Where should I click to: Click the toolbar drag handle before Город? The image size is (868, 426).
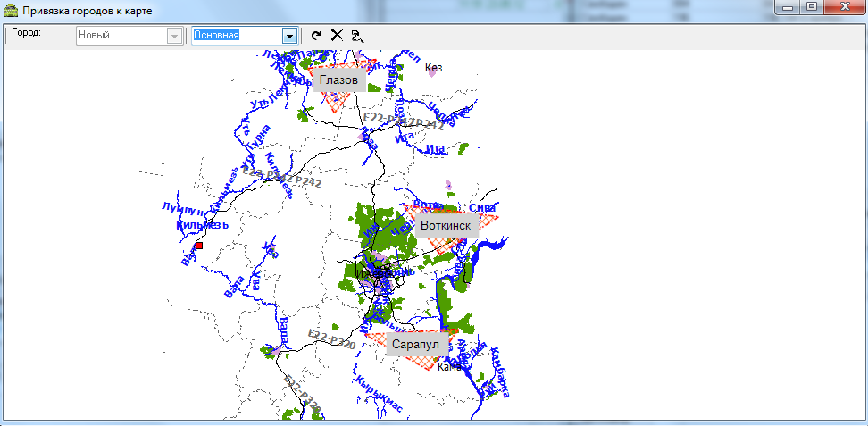point(6,36)
